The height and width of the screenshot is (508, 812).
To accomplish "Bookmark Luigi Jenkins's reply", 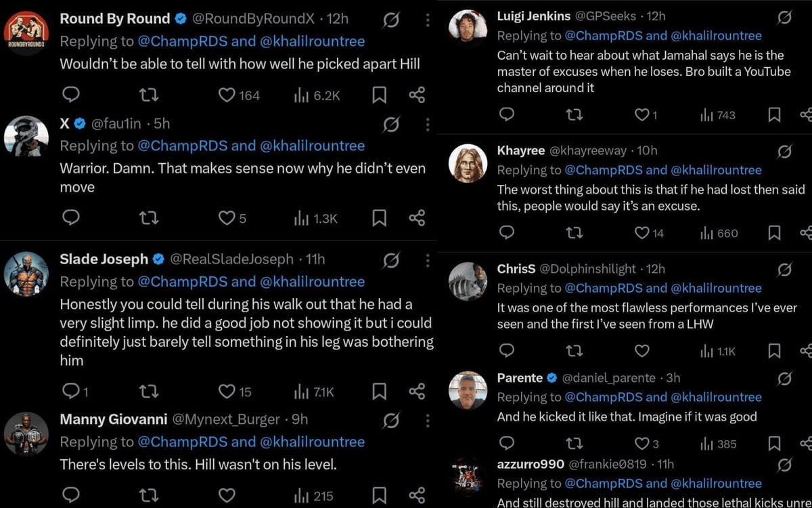I will 774,115.
